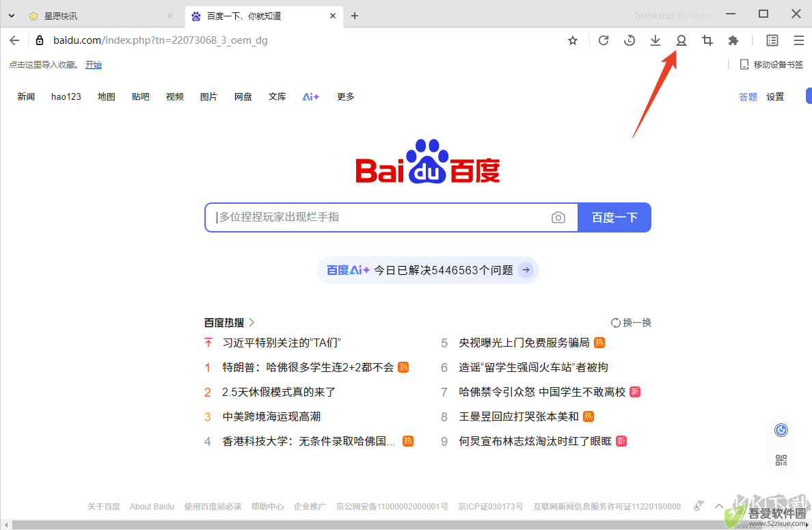The height and width of the screenshot is (530, 812).
Task: Switch to the 星愿快讯 tab
Action: point(98,16)
